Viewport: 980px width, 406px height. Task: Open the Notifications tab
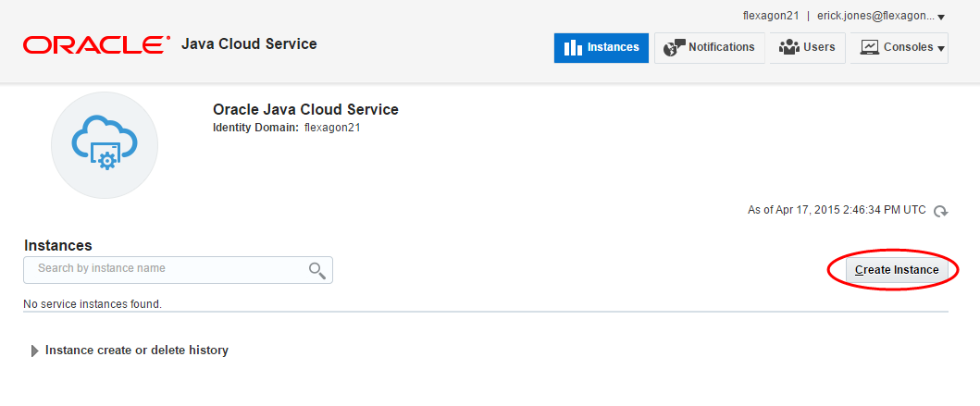[x=710, y=47]
